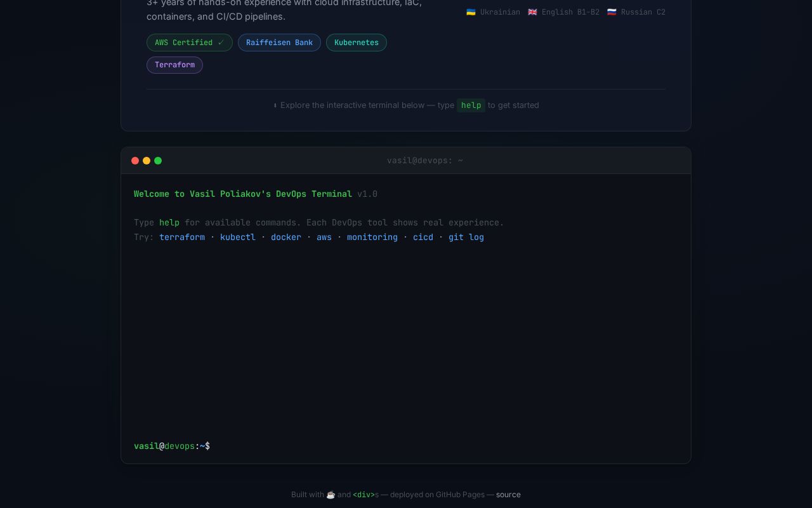Screen dimensions: 812x508
Task: Click the UK flag beside English B1-B2
Action: point(532,12)
